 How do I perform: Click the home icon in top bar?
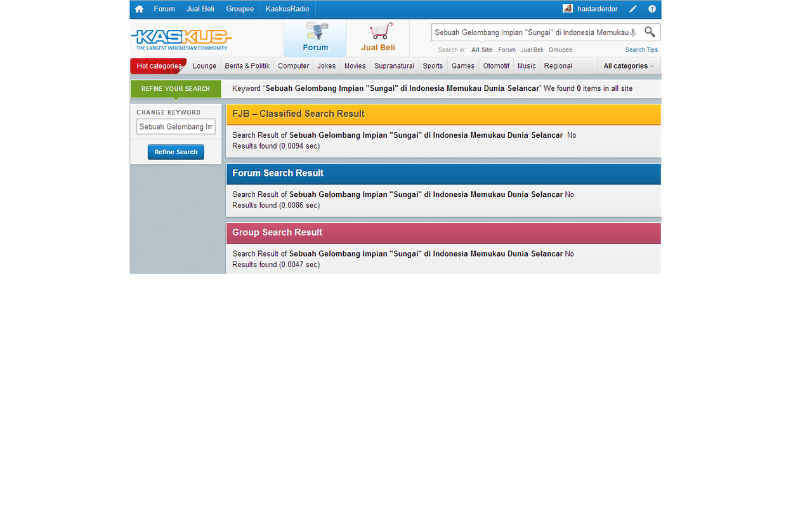click(139, 9)
